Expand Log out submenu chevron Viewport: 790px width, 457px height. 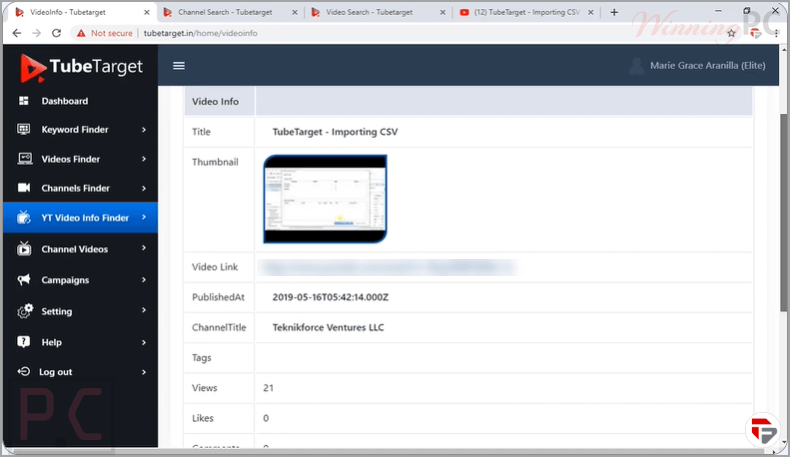[144, 372]
